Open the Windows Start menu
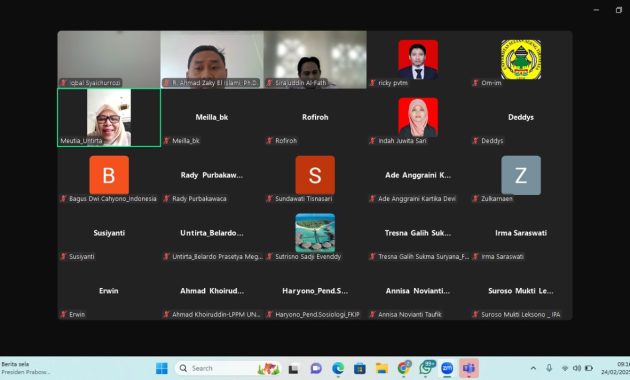 coord(162,368)
